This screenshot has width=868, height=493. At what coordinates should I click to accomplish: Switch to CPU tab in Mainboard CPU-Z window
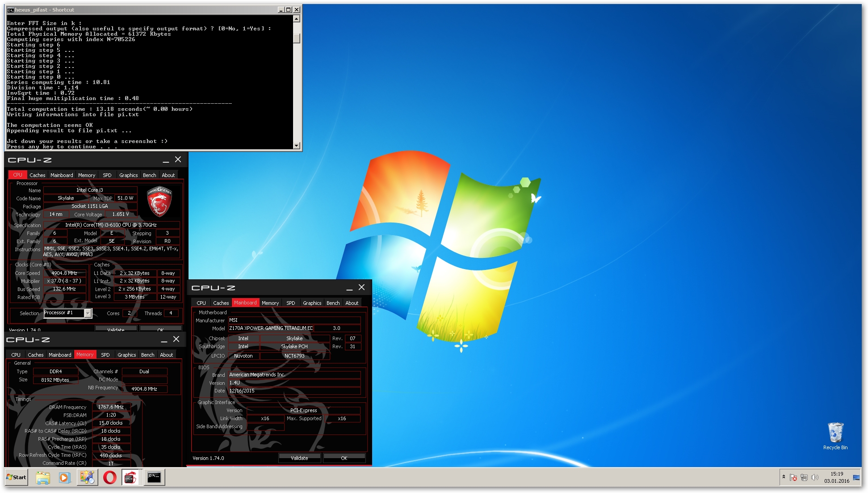tap(201, 303)
